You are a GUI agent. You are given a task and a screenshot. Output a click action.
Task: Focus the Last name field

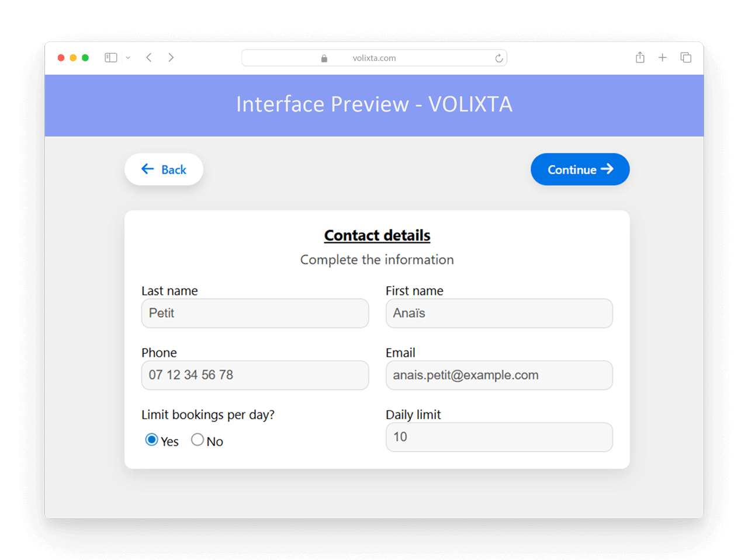(255, 314)
